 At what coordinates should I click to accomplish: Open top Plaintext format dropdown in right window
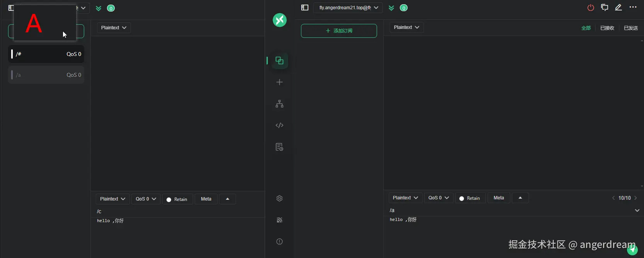(x=406, y=27)
